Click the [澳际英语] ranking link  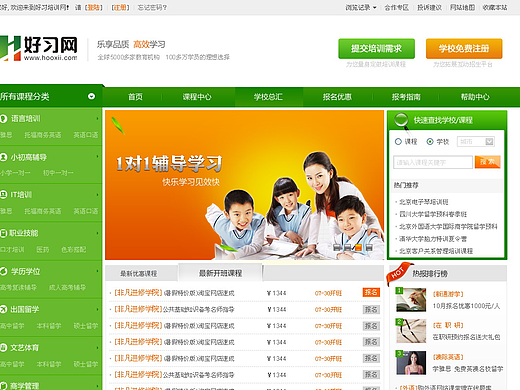[x=448, y=357]
